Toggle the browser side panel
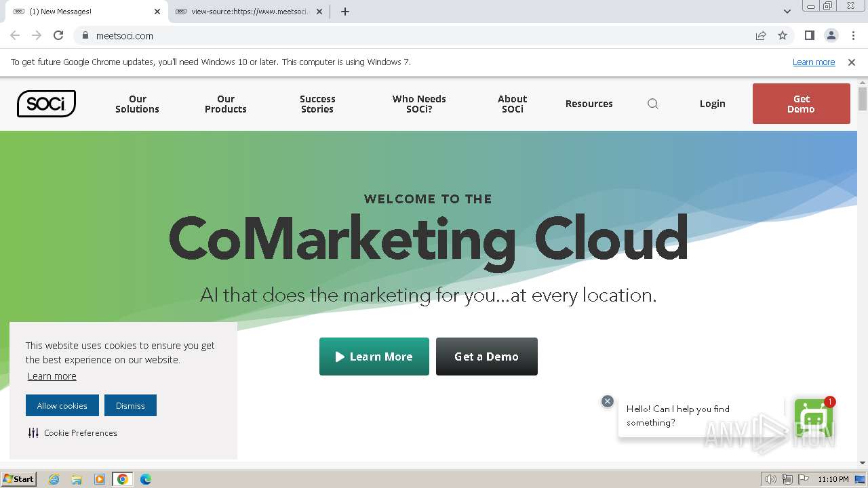The height and width of the screenshot is (488, 868). point(809,36)
